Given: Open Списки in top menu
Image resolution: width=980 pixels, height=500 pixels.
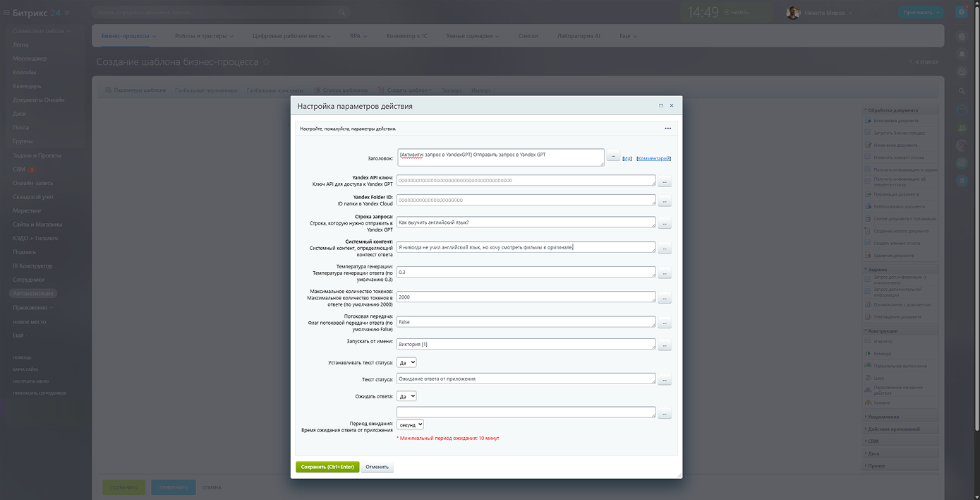Looking at the screenshot, I should point(528,36).
